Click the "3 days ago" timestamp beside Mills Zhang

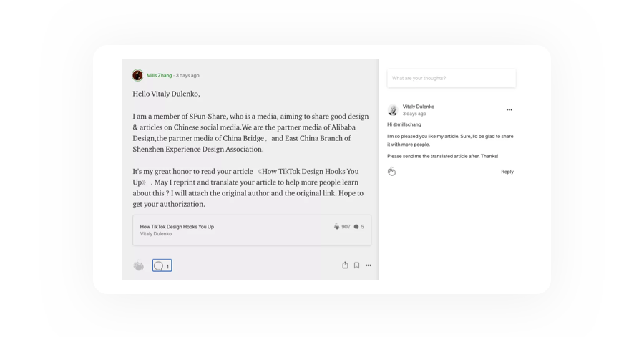(187, 75)
